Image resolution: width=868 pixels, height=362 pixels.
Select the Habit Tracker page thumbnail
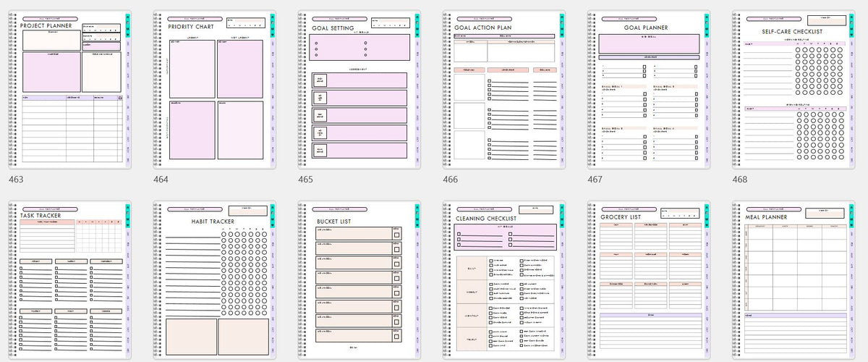pyautogui.click(x=214, y=282)
